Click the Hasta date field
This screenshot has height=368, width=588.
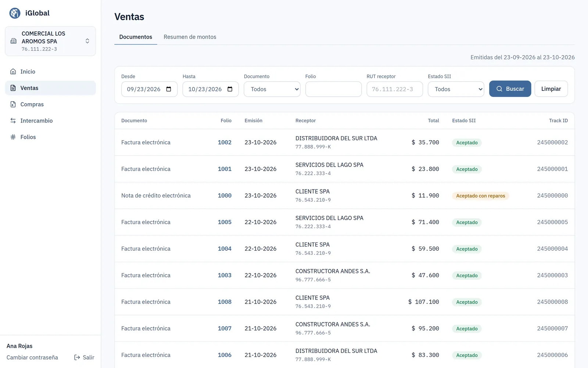point(211,89)
